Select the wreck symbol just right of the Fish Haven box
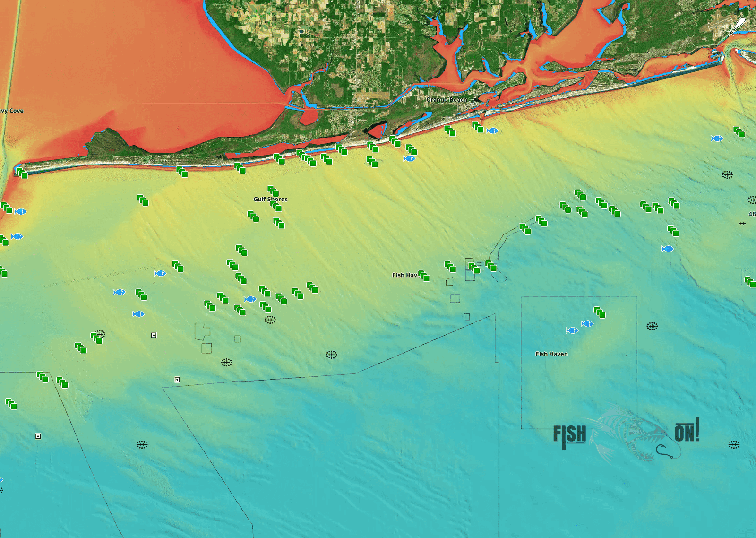756x538 pixels. click(x=652, y=326)
